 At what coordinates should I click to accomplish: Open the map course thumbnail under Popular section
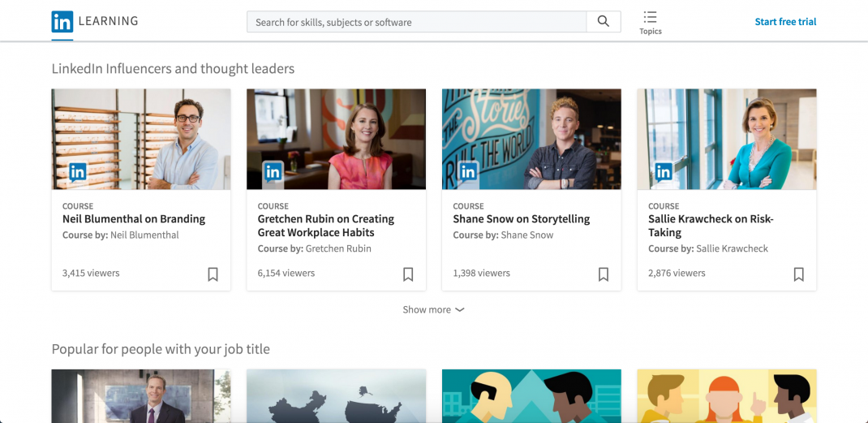tap(336, 396)
